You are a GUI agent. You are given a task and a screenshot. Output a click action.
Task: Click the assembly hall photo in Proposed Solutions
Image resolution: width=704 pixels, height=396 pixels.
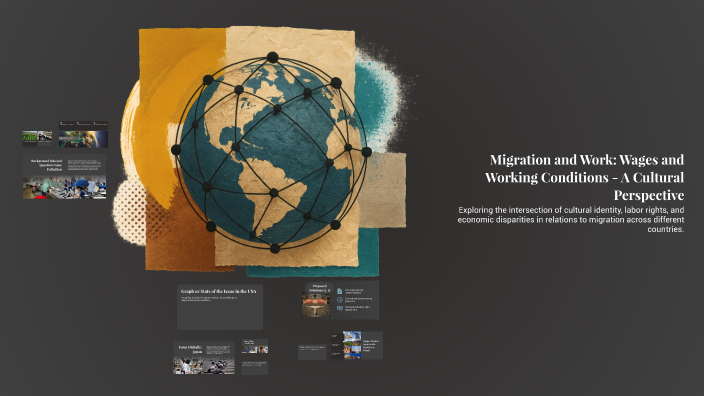[x=315, y=305]
